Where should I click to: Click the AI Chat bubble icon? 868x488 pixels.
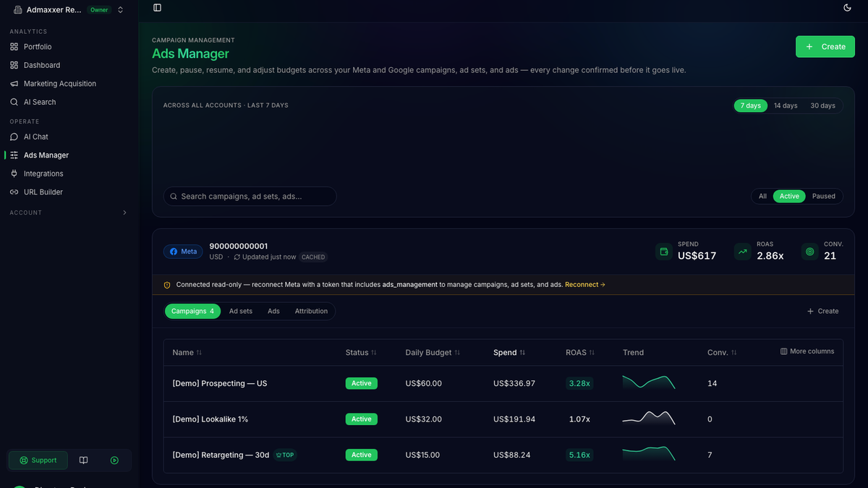(14, 137)
